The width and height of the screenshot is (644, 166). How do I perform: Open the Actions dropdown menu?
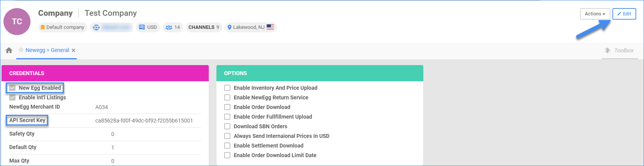595,14
